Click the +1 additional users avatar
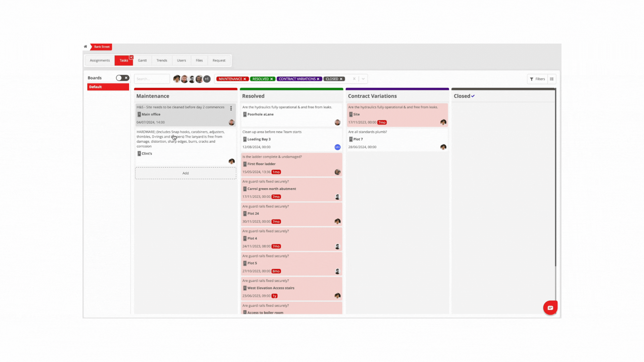The image size is (644, 362). point(207,79)
